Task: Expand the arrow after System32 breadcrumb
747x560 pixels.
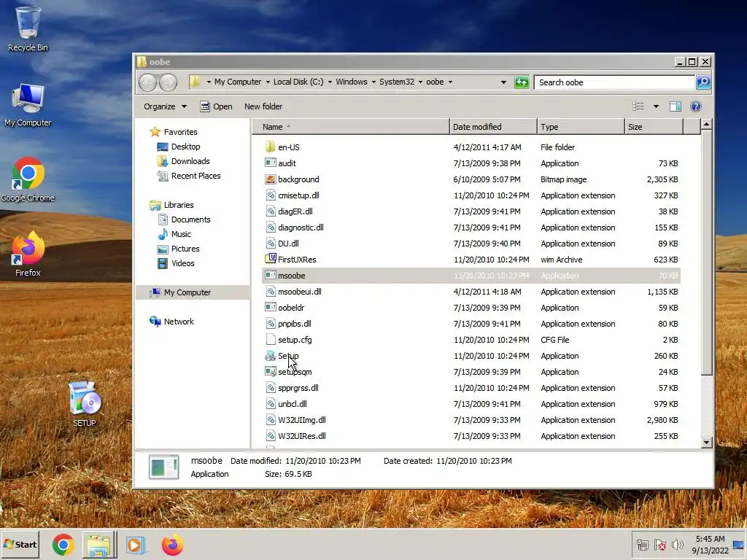Action: point(420,82)
